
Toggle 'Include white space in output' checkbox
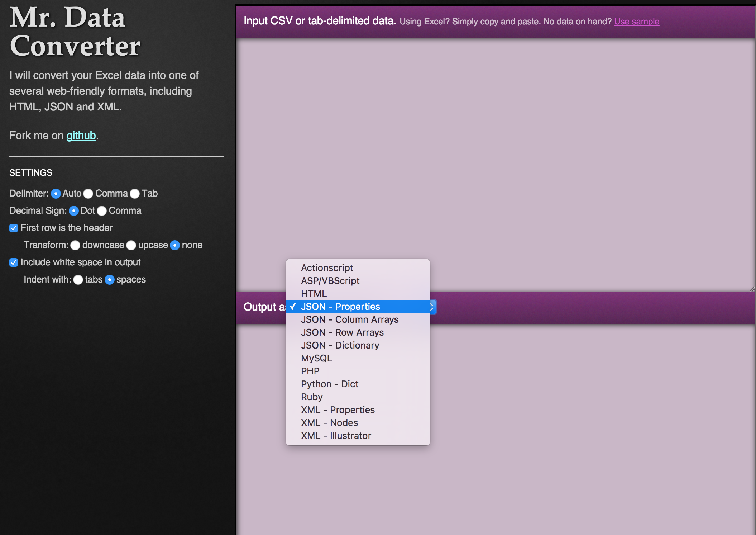click(14, 262)
